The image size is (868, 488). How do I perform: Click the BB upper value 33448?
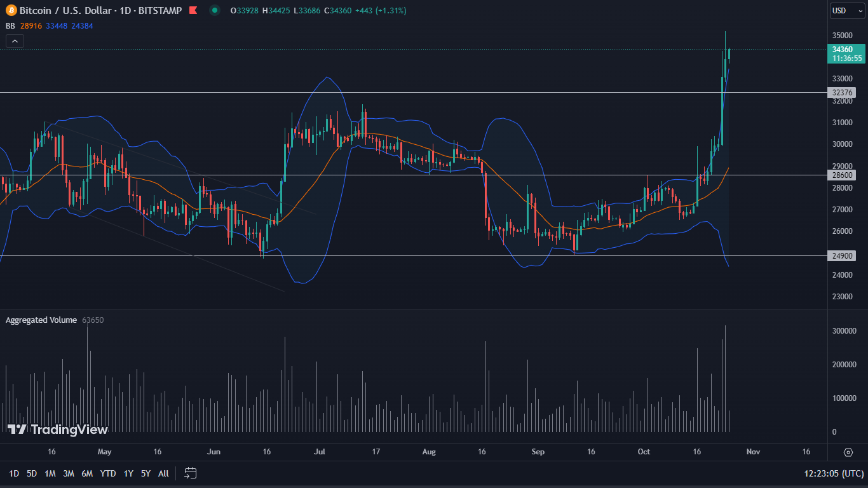(x=57, y=26)
